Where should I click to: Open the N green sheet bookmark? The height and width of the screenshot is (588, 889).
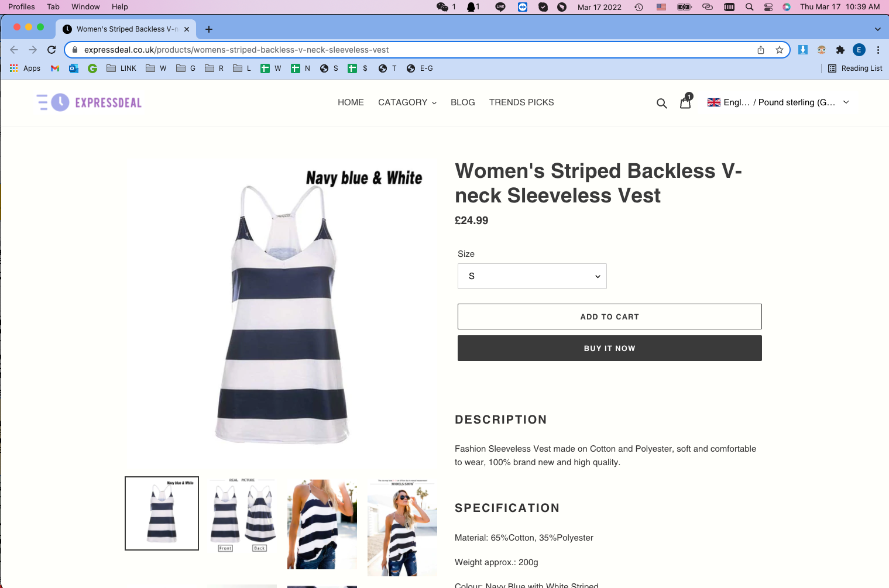pos(301,68)
